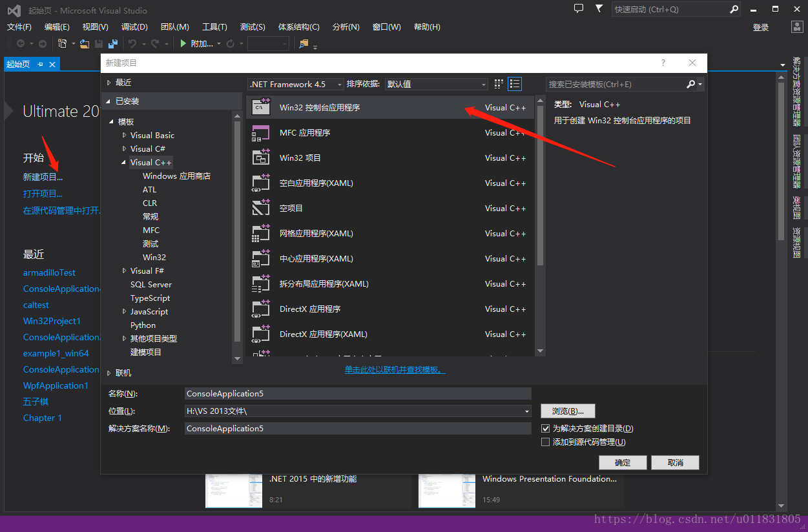This screenshot has width=808, height=532.
Task: Open the 帮助(H) menu
Action: 427,27
